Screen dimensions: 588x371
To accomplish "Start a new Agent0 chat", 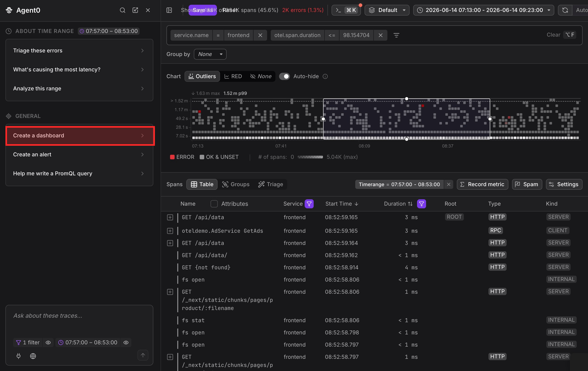I will (135, 10).
